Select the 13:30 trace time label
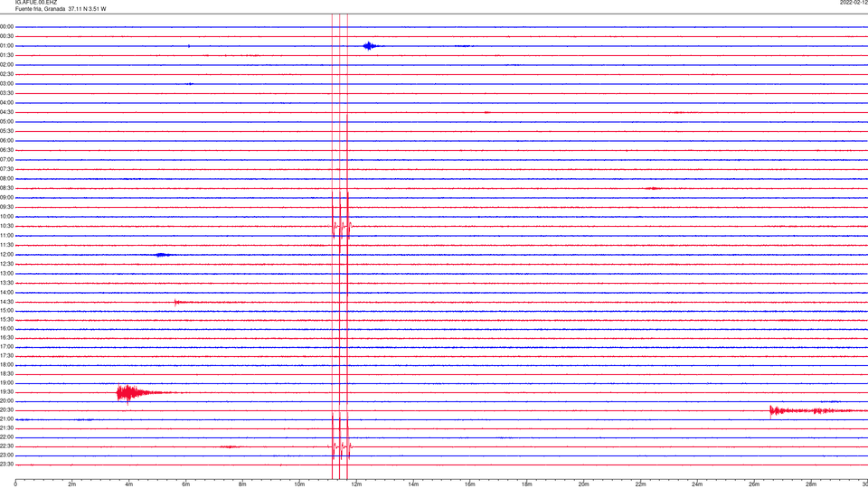 tap(7, 283)
